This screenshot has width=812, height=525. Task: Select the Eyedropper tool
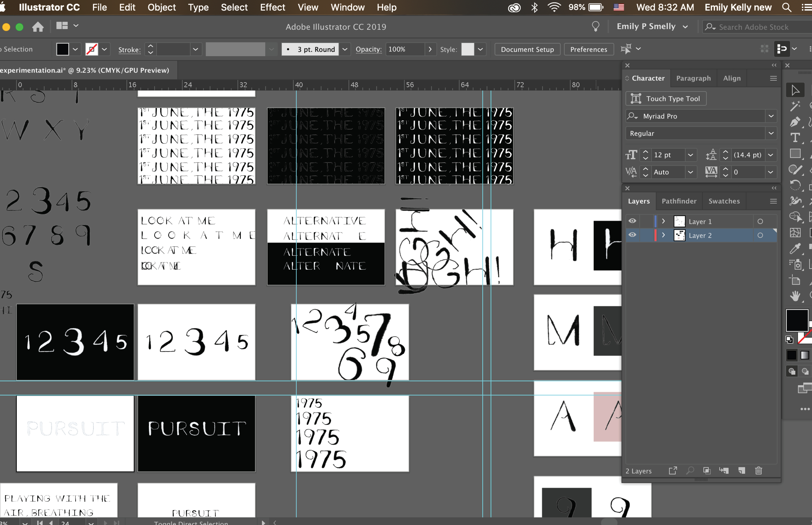795,249
